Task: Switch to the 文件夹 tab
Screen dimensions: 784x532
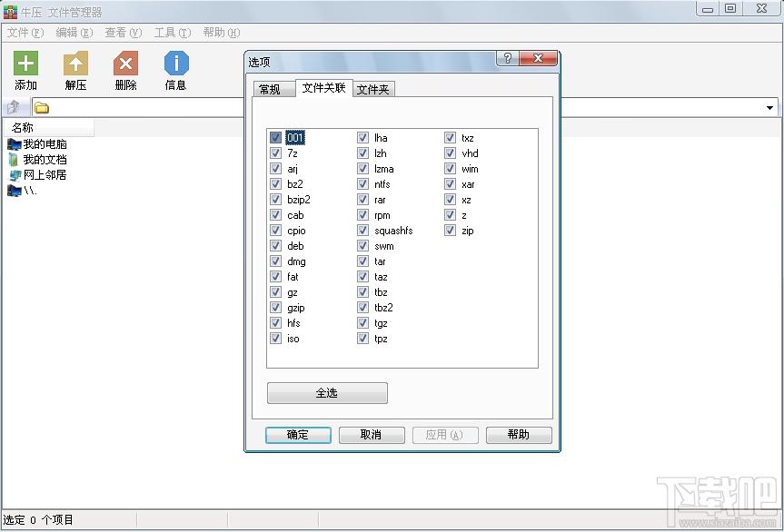Action: coord(373,89)
